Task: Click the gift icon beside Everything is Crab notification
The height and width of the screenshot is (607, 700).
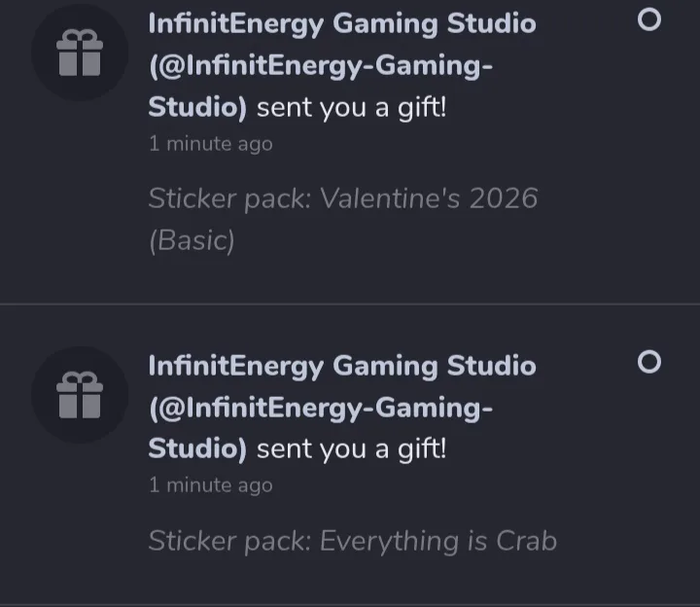Action: pyautogui.click(x=79, y=395)
